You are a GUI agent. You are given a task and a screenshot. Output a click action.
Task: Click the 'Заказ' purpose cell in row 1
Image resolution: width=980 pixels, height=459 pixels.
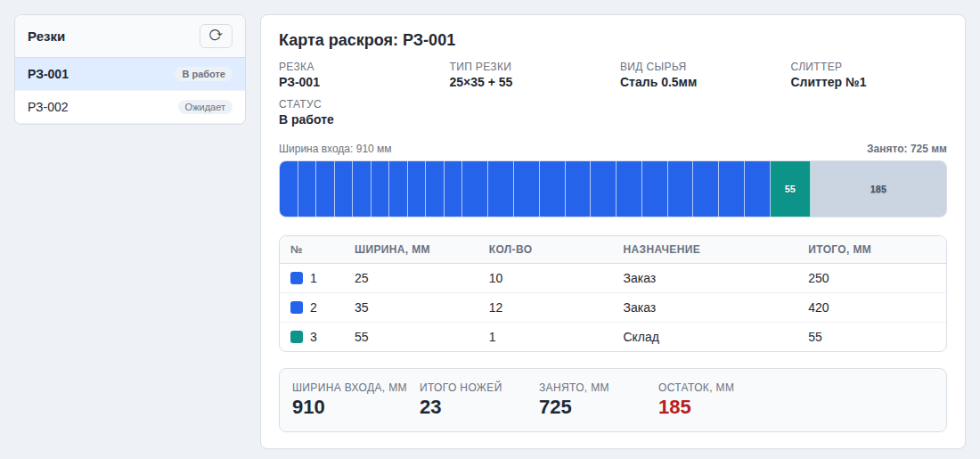640,278
